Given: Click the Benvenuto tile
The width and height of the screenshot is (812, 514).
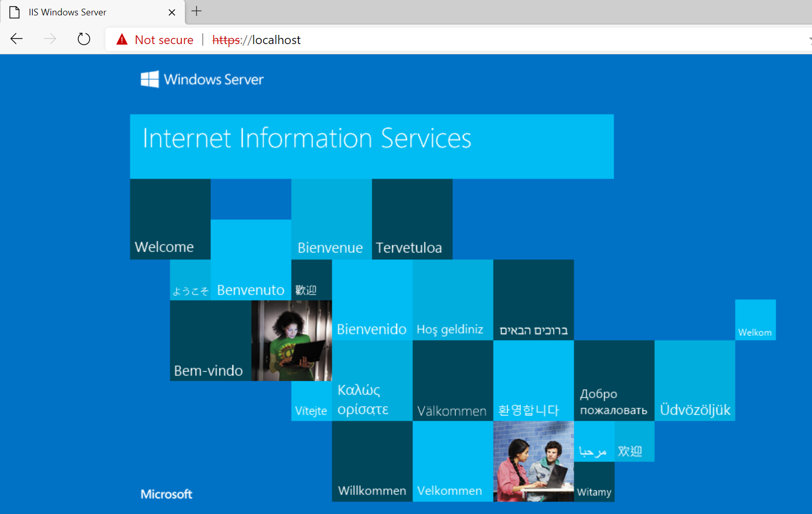Looking at the screenshot, I should tap(251, 260).
